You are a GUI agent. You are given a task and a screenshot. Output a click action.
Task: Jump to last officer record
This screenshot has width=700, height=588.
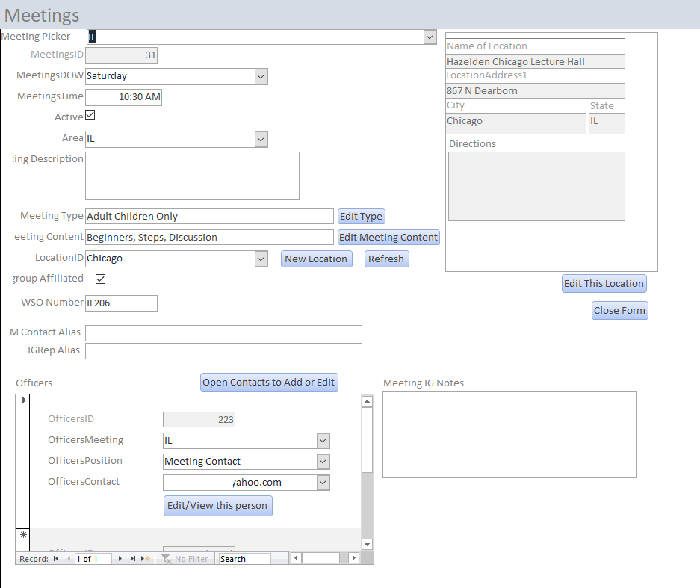[133, 559]
